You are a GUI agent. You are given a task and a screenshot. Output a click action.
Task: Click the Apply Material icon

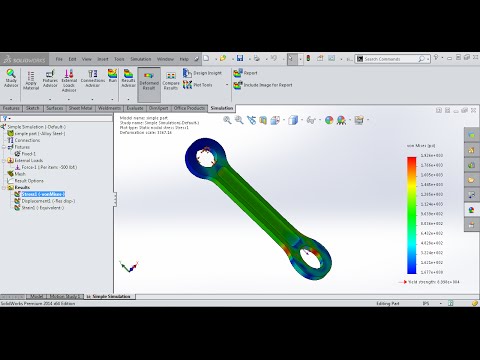(31, 80)
